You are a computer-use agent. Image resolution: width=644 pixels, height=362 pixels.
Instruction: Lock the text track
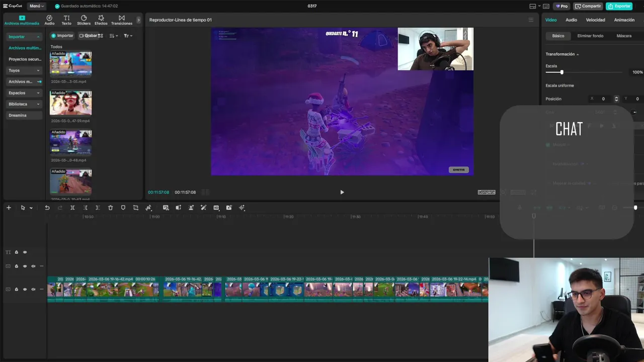[16, 252]
